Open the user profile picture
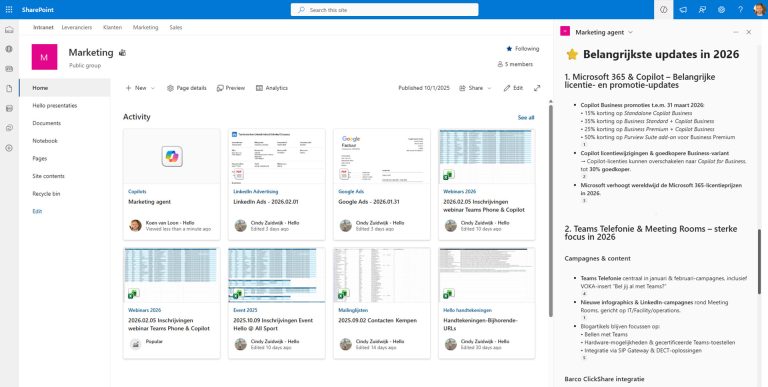The image size is (768, 387). [760, 9]
